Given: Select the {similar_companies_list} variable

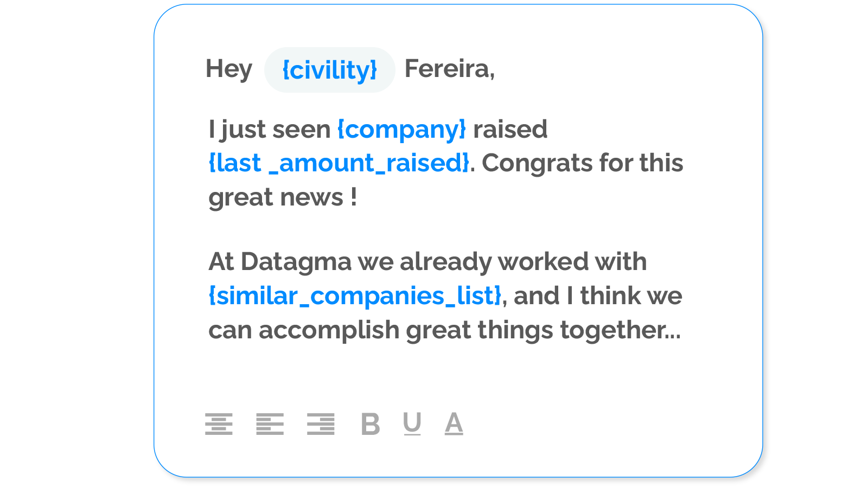Looking at the screenshot, I should [x=355, y=296].
